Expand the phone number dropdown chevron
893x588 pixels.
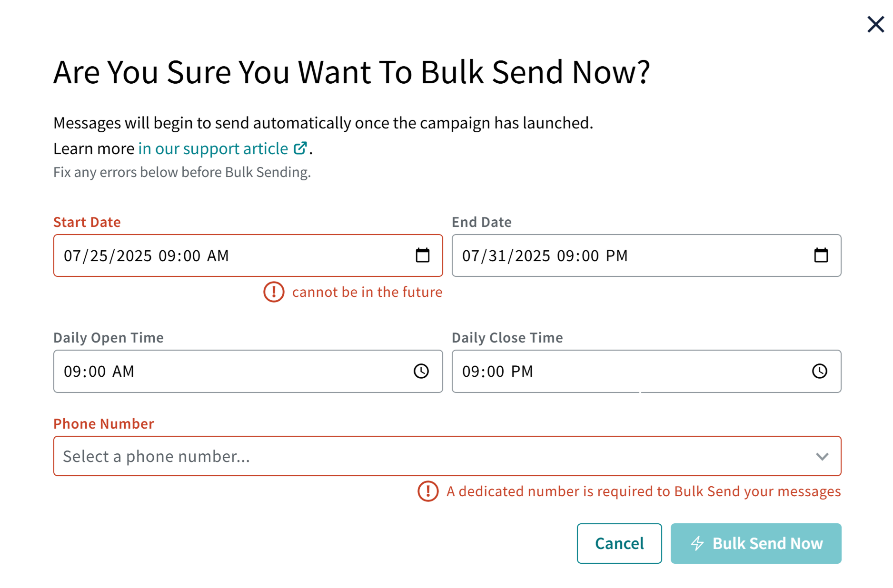(x=822, y=456)
